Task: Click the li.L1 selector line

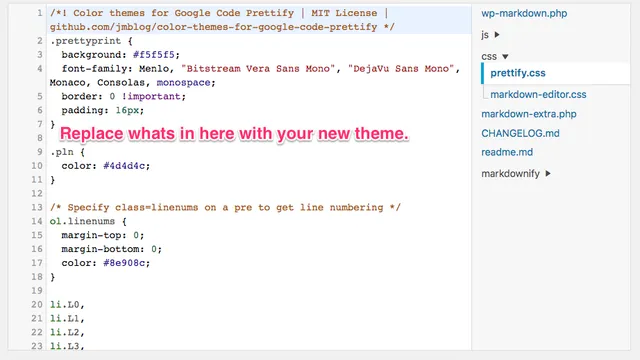Action: coord(67,318)
